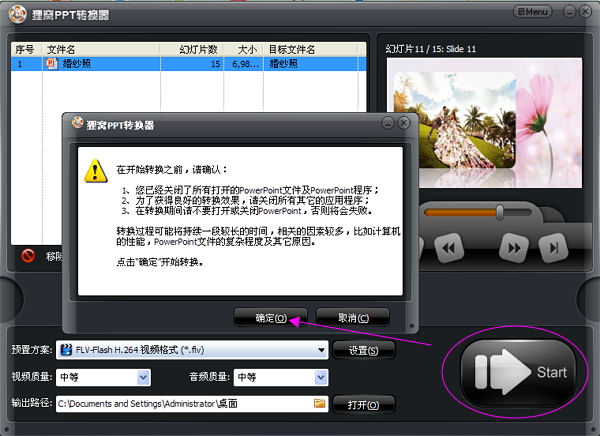Image resolution: width=600 pixels, height=436 pixels.
Task: Click the 取消(C) button in dialog
Action: 353,318
